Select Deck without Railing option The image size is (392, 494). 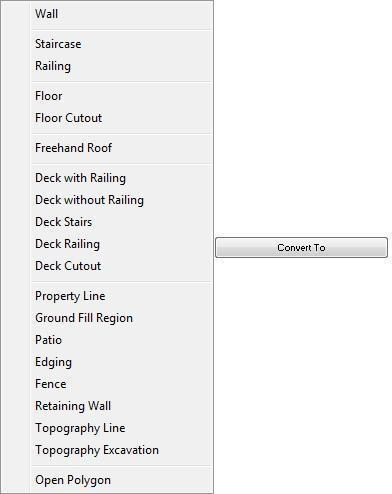(122, 200)
